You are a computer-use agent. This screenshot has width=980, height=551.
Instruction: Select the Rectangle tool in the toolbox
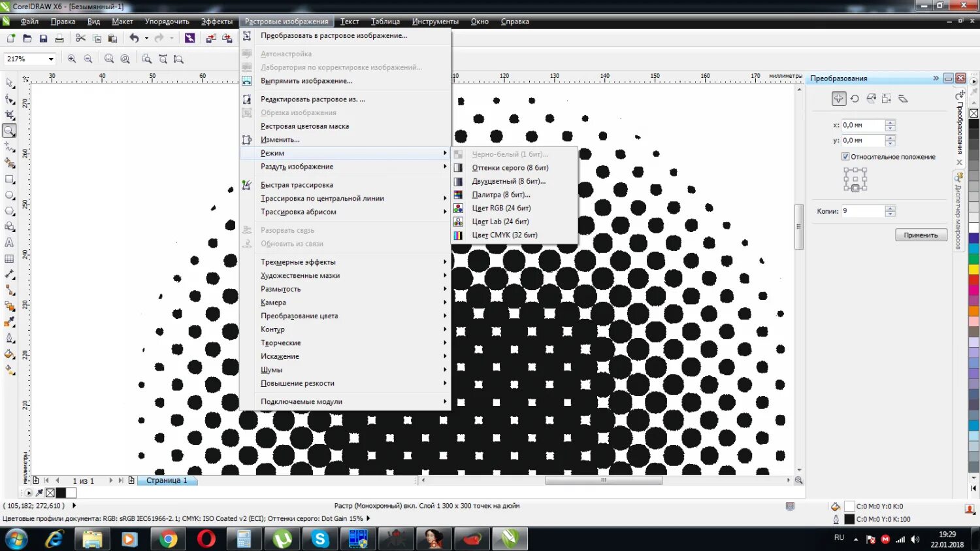coord(9,178)
